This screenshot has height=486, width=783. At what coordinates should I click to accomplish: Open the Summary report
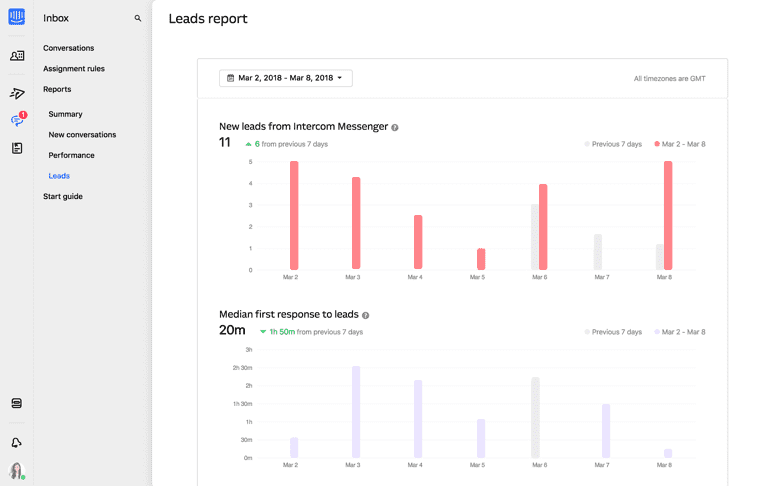tap(65, 114)
